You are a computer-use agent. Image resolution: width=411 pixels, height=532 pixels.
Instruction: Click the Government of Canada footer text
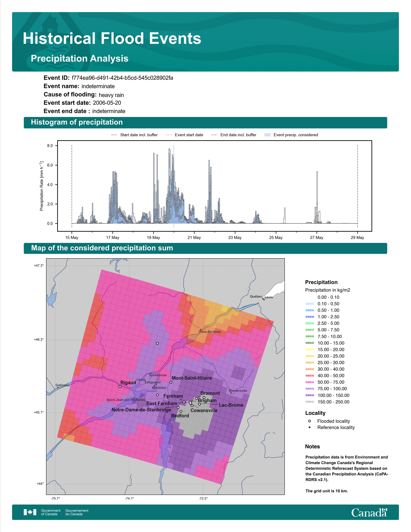(x=51, y=512)
